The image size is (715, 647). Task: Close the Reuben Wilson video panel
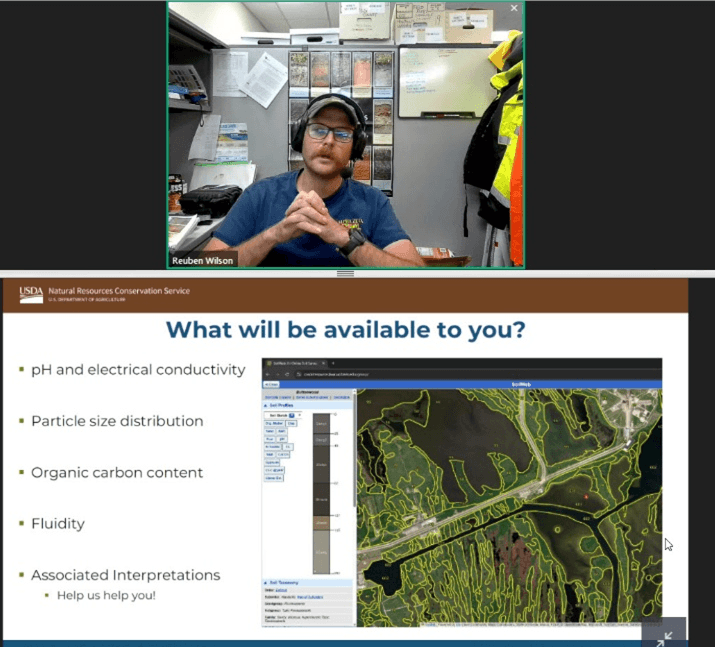coord(514,9)
